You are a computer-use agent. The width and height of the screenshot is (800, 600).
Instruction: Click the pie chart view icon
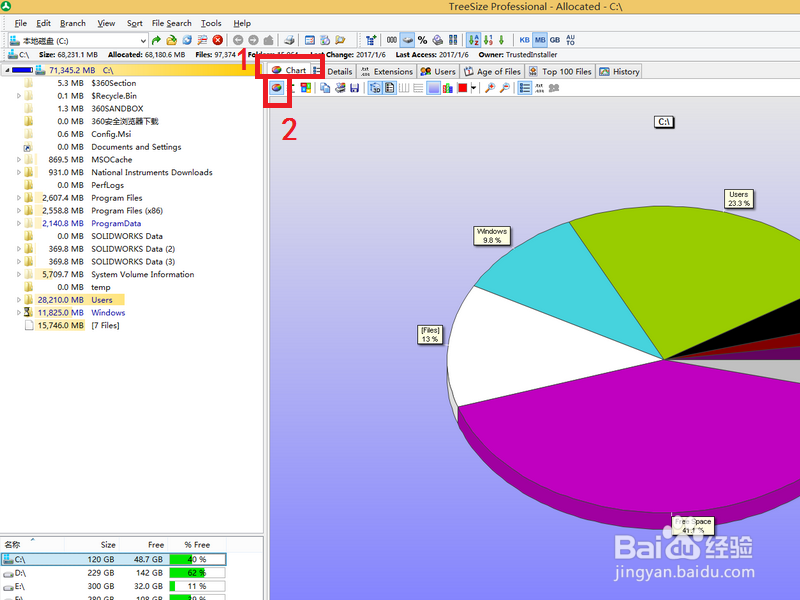click(276, 88)
